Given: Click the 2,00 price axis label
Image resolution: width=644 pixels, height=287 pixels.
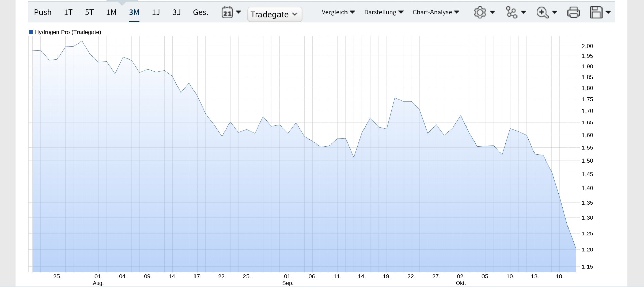Looking at the screenshot, I should [x=587, y=46].
